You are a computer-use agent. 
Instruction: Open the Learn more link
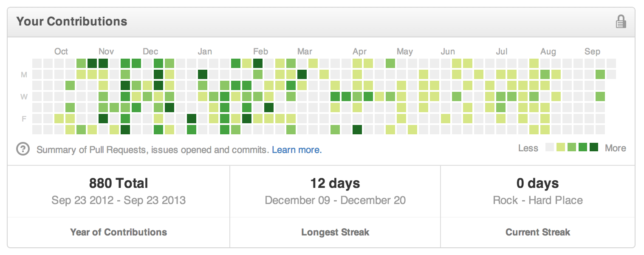tap(297, 150)
